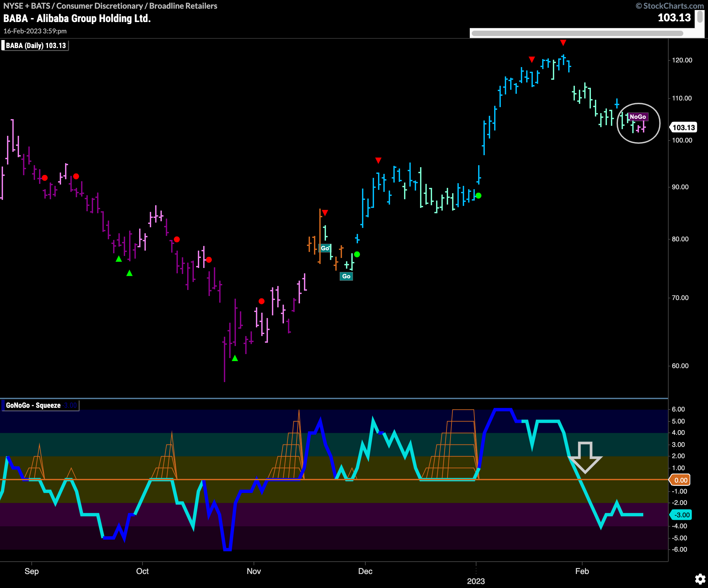Click the first red dot in early September

[44, 178]
